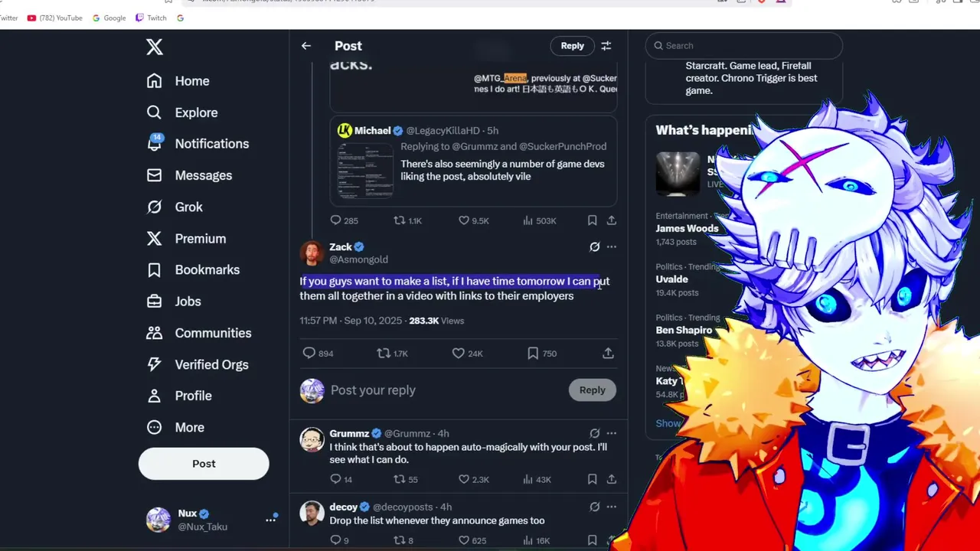
Task: Open more options on Grummz reply
Action: (x=612, y=433)
